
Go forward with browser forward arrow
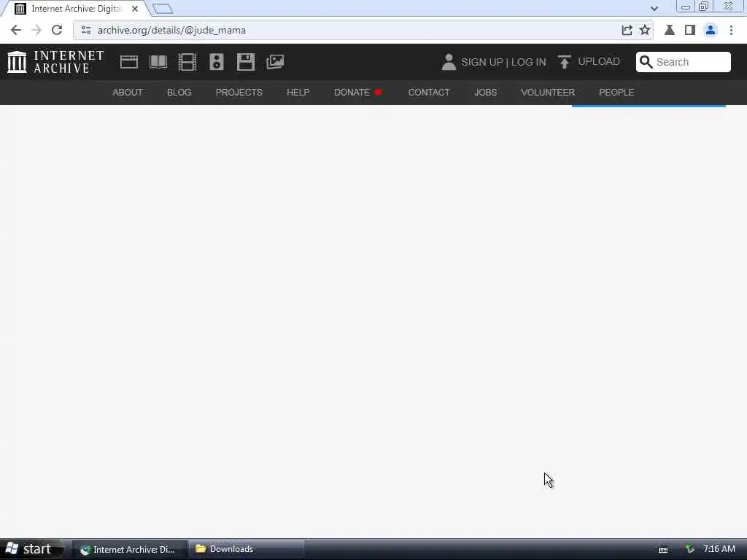(36, 30)
